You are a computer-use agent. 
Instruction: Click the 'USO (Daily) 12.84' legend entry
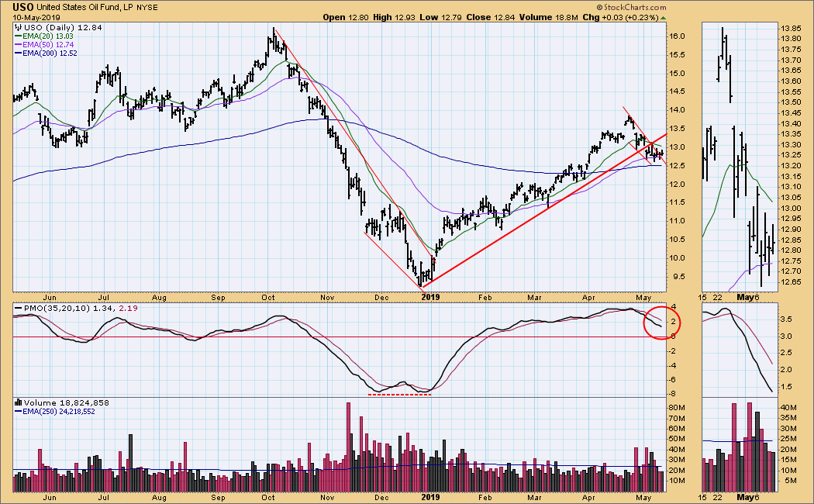coord(58,27)
